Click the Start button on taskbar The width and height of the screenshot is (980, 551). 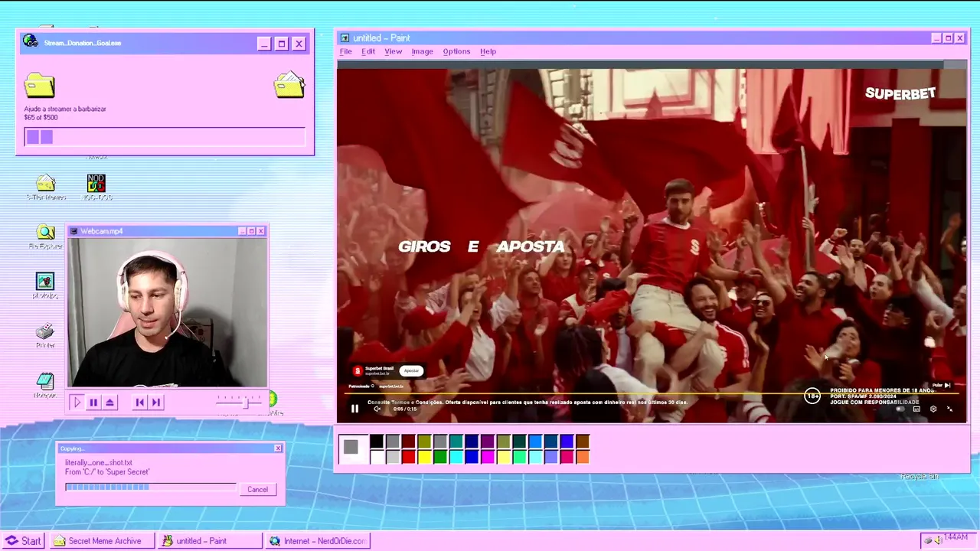coord(24,540)
